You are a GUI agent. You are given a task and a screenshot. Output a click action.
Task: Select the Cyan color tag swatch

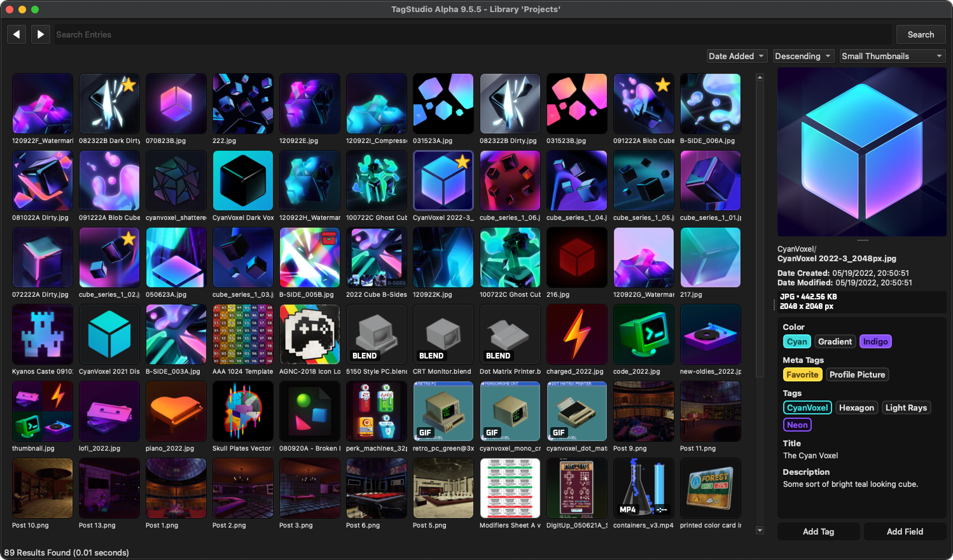point(797,341)
